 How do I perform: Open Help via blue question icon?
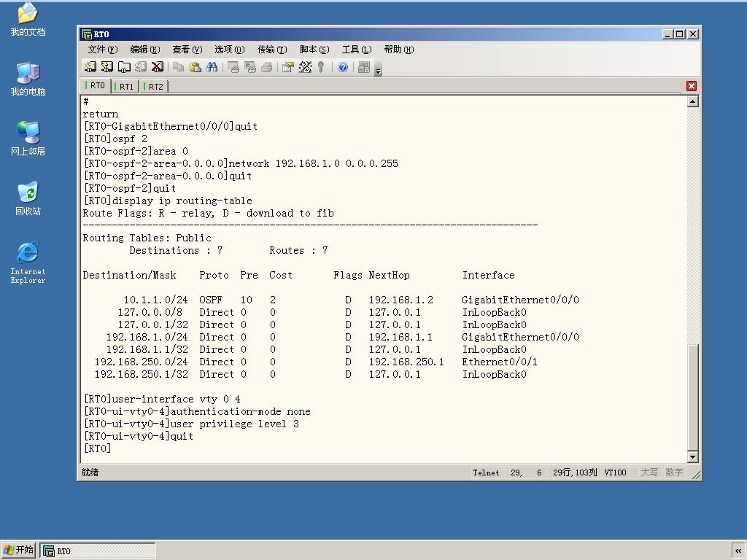(343, 67)
